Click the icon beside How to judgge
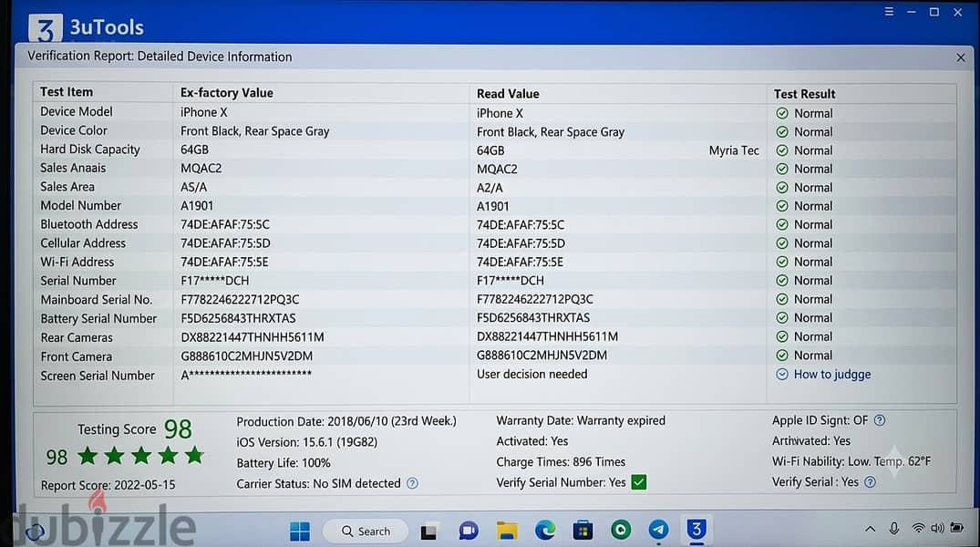 point(782,375)
